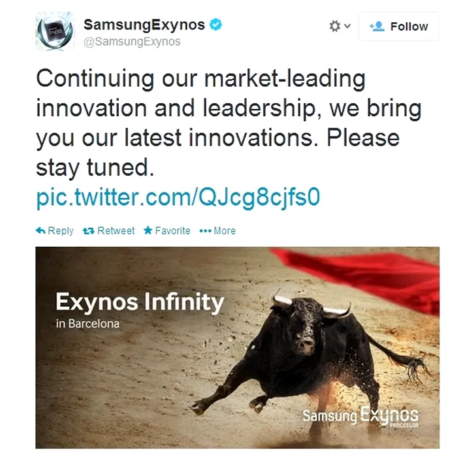Click the Samsung Exynos logo in image

[x=360, y=417]
